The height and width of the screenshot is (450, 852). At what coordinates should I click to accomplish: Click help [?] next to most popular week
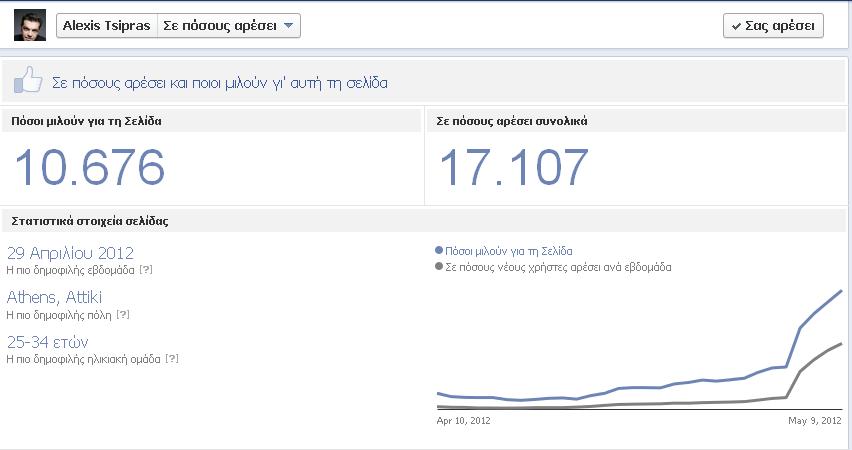(x=146, y=270)
